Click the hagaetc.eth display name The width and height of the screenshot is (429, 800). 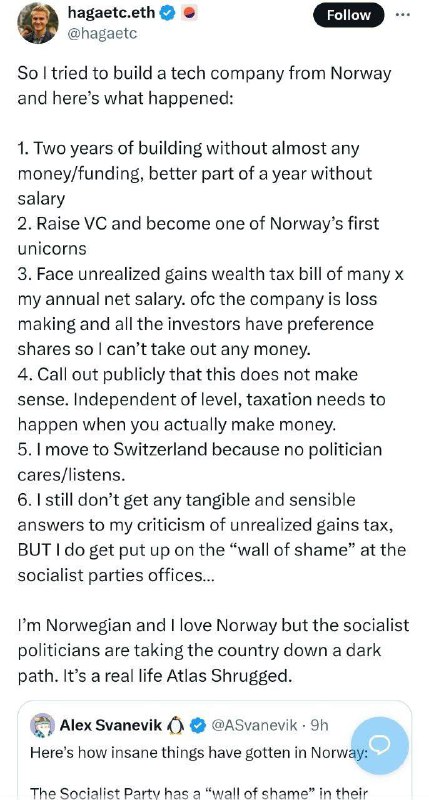[x=111, y=13]
